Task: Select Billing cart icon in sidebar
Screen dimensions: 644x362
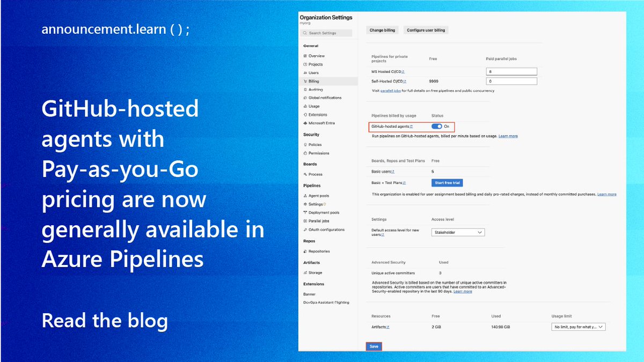Action: (x=305, y=82)
